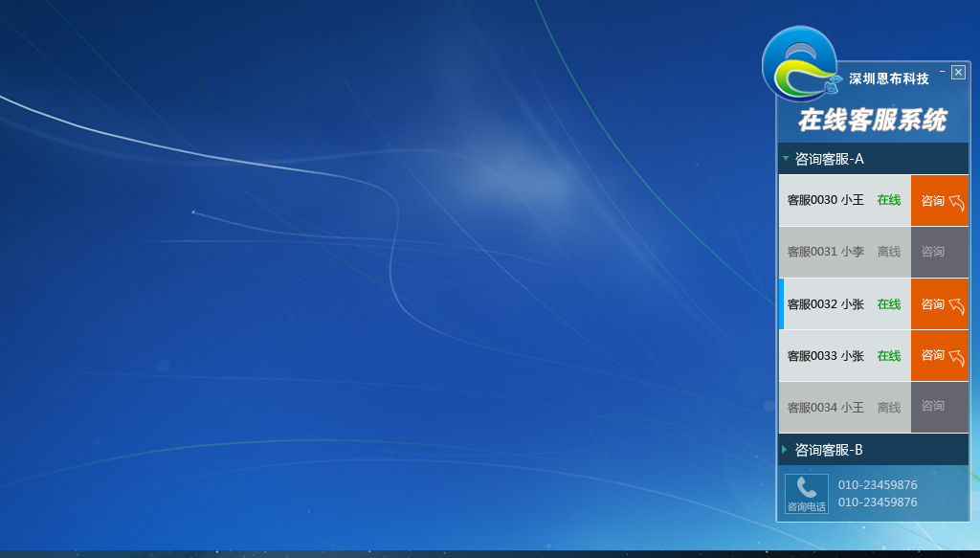
Task: Click orange 咨询 button for 客服0033 小张
Action: pos(940,355)
